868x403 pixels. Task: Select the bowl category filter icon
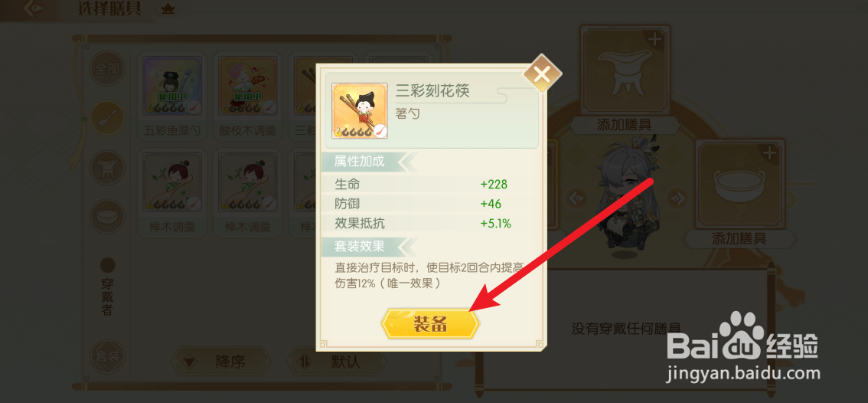tap(107, 217)
